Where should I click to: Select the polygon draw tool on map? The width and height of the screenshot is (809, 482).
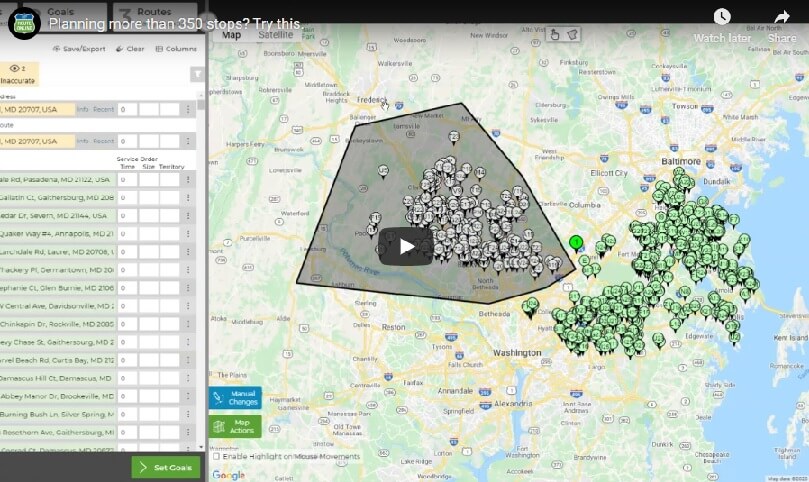[x=572, y=35]
